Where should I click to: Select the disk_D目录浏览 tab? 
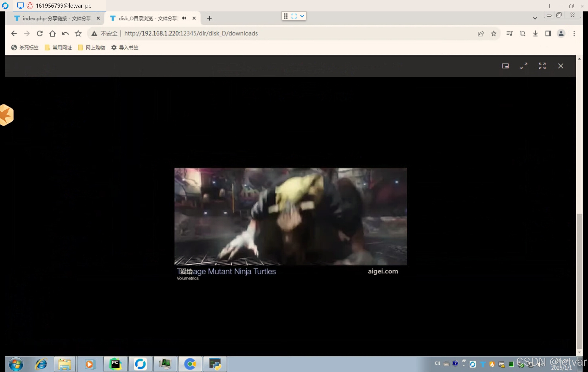tap(152, 18)
